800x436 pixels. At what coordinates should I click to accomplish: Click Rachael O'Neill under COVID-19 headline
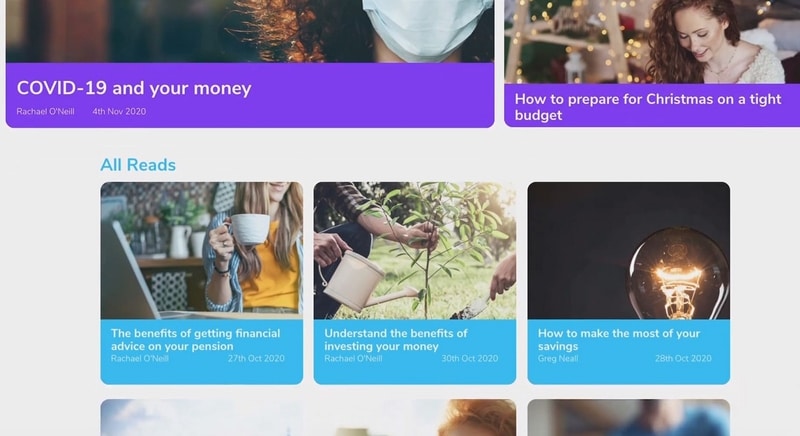pos(45,111)
